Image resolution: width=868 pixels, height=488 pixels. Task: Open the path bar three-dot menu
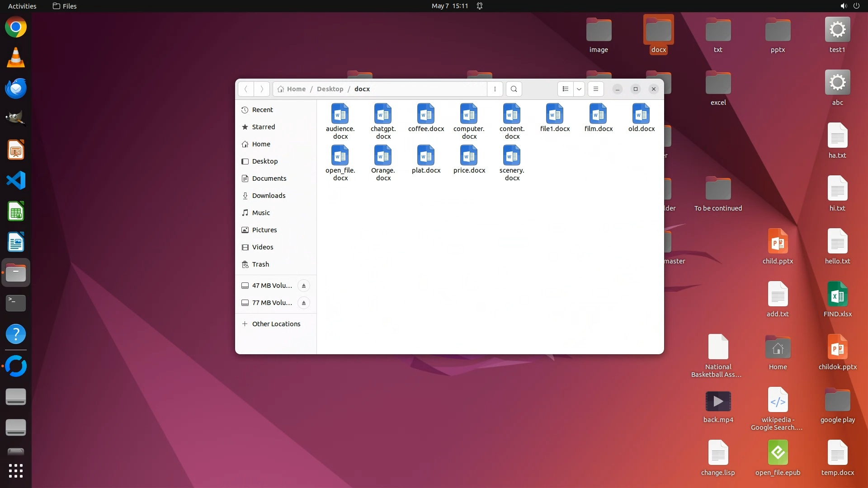pos(495,89)
